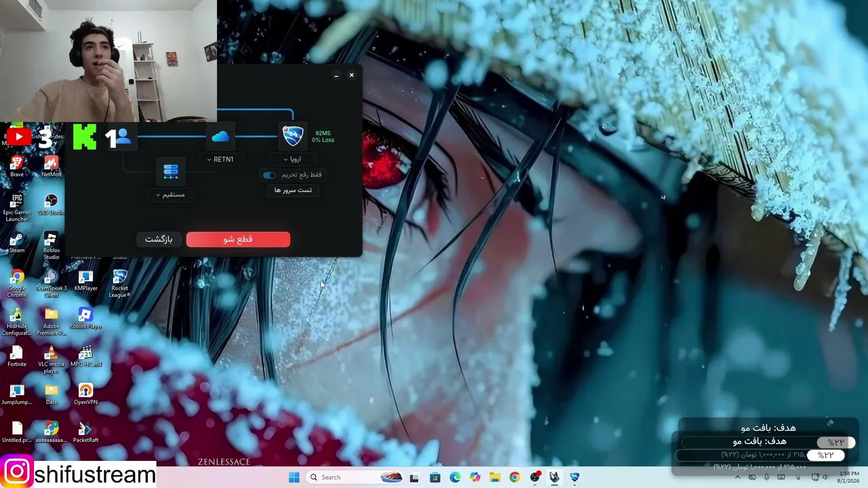Open the Windows Start menu
The height and width of the screenshot is (488, 868).
click(294, 477)
